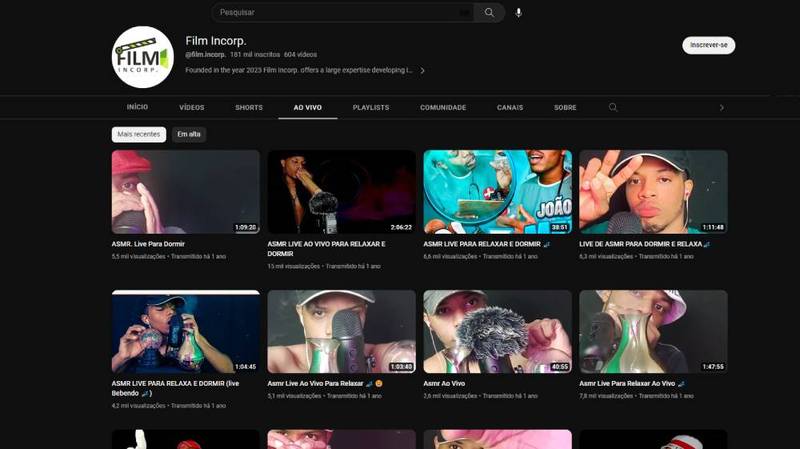Click title 'Asmr Ao Vivo'
This screenshot has width=800, height=449.
[x=444, y=383]
